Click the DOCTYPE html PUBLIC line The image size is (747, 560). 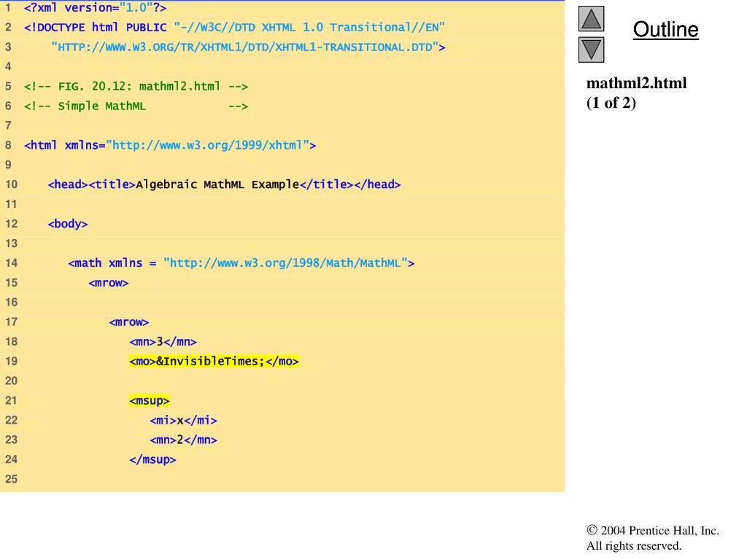234,28
